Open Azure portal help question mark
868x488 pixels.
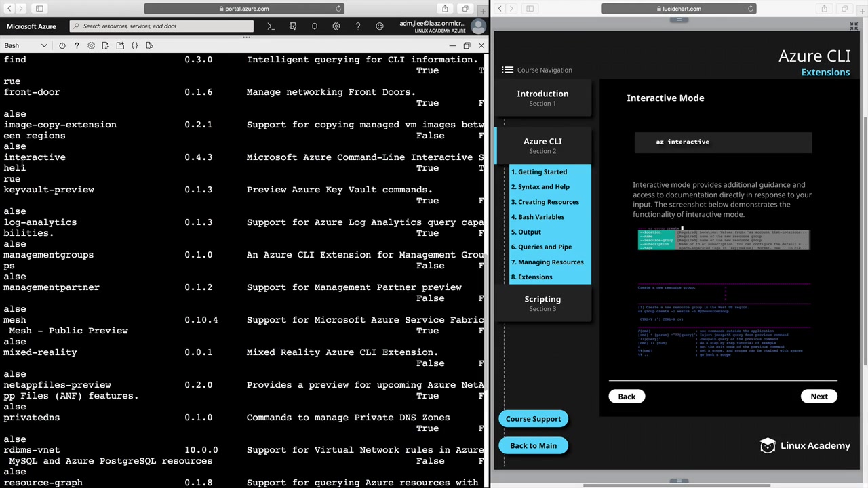(358, 26)
